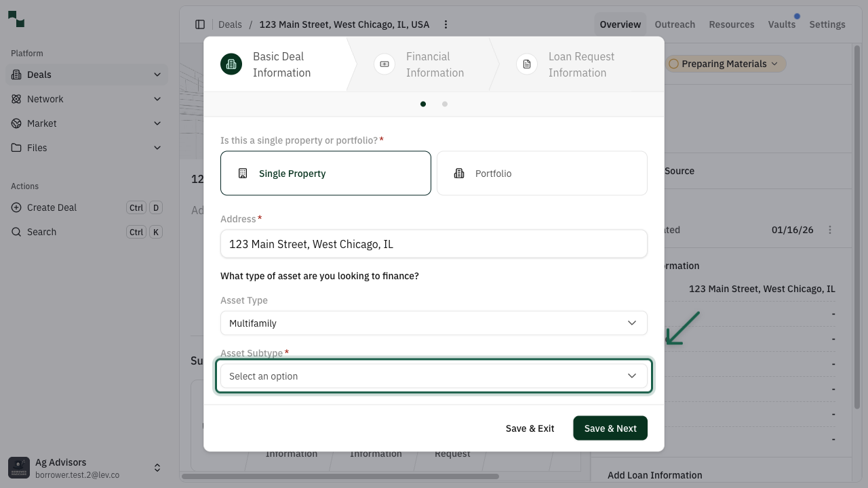The width and height of the screenshot is (868, 488).
Task: Click Save & Exit to leave the form
Action: click(x=530, y=428)
